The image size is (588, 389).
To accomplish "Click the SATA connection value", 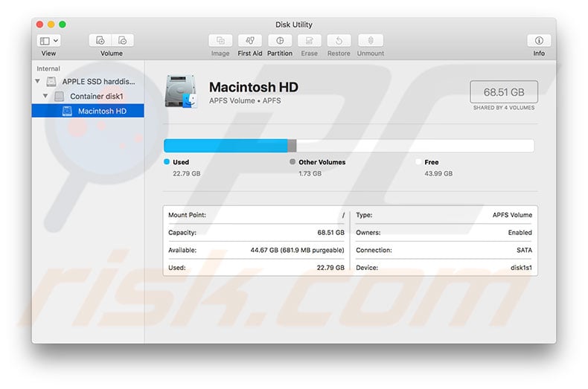I will coord(524,250).
